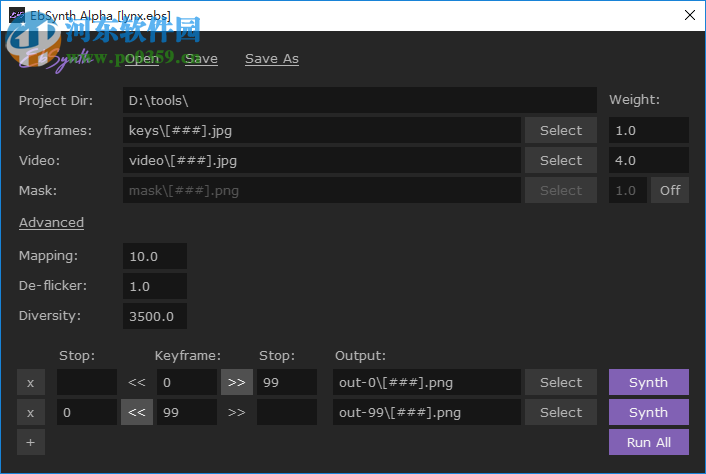Image resolution: width=706 pixels, height=474 pixels.
Task: Open a project with the Open link
Action: coord(142,59)
